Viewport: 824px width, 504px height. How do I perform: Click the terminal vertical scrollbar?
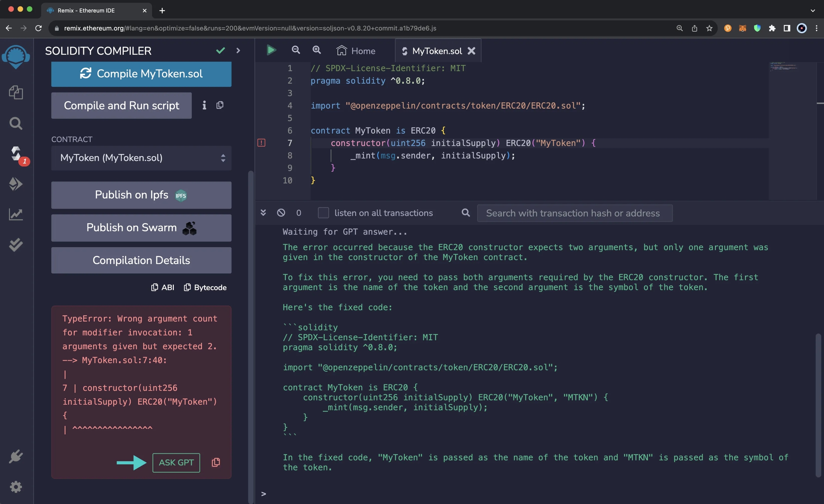[818, 404]
